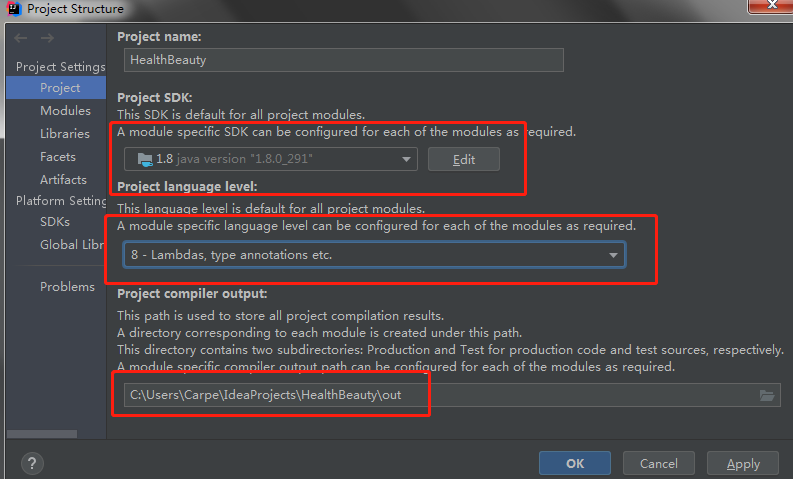
Task: Open the Artifacts section
Action: pyautogui.click(x=63, y=180)
